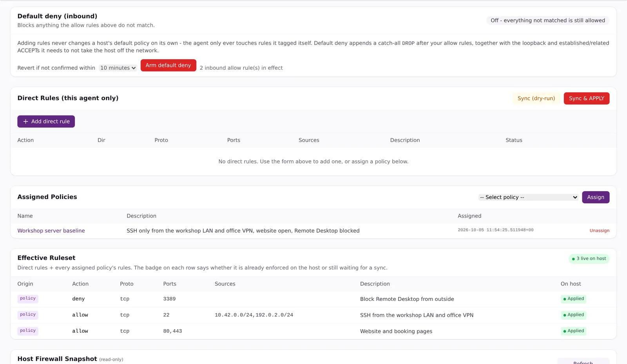
Task: Click the 3 live on host badge
Action: click(589, 259)
